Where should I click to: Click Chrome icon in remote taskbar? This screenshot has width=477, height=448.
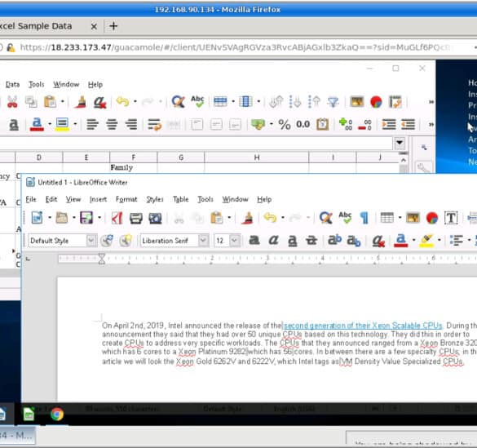tap(57, 415)
